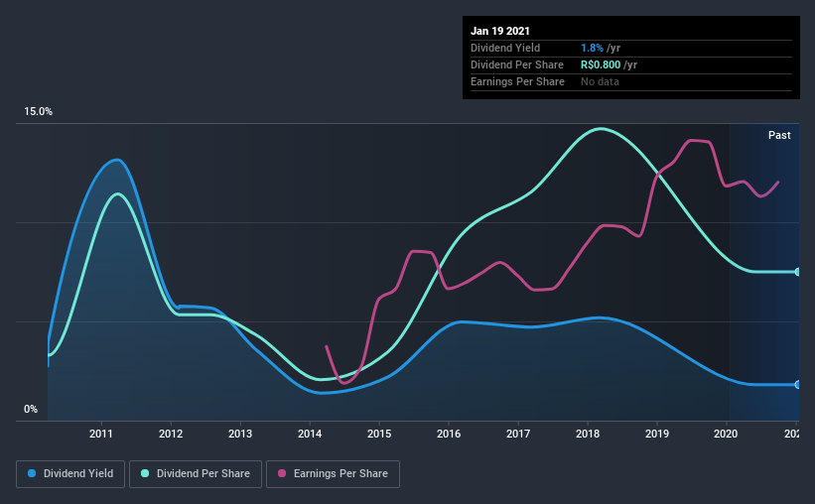Viewport: 815px width, 504px height.
Task: Click the 1.8% Dividend Yield tooltip value
Action: tap(592, 48)
